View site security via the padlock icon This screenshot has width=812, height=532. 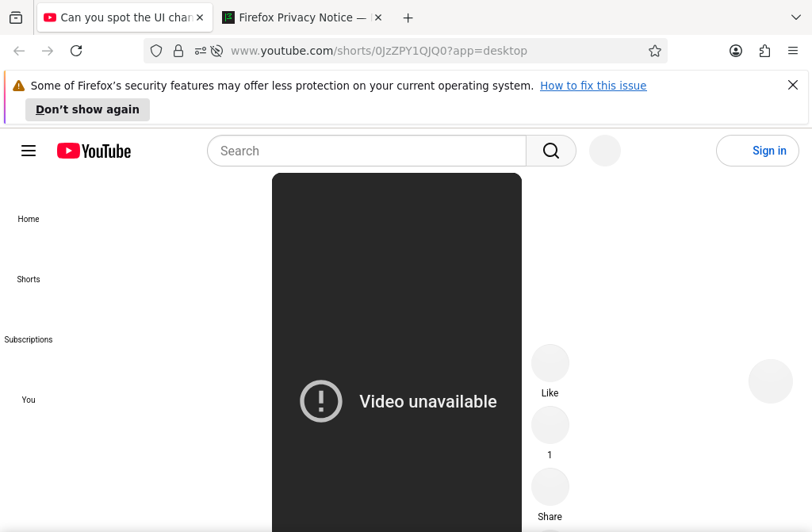pyautogui.click(x=178, y=51)
